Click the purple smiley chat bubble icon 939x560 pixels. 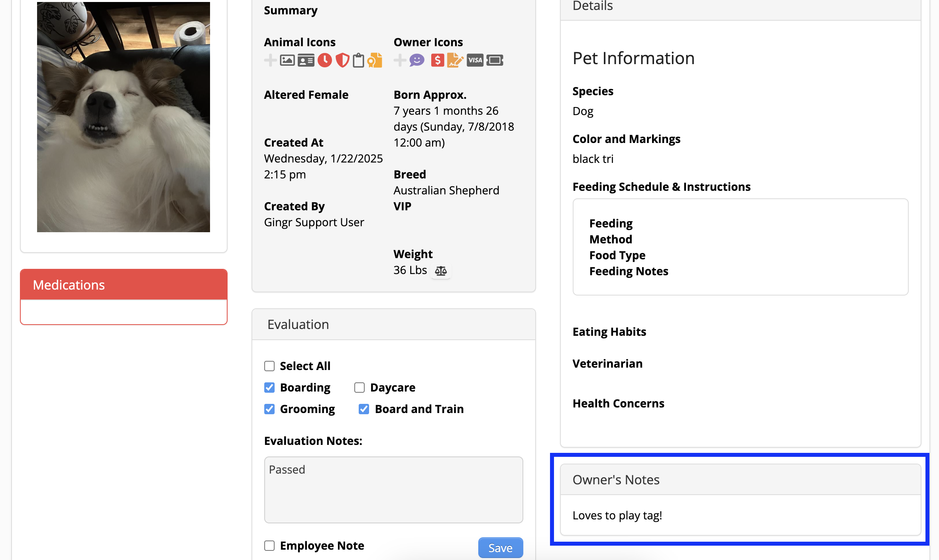click(417, 60)
